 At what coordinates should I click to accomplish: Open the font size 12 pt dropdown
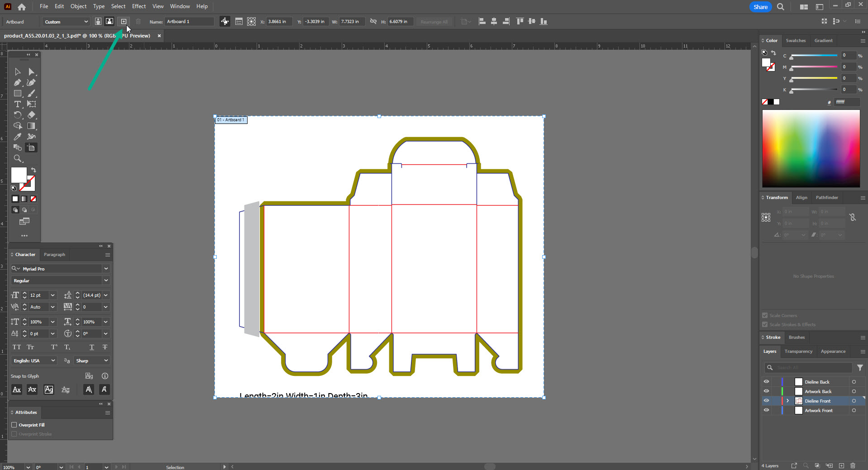(x=52, y=295)
